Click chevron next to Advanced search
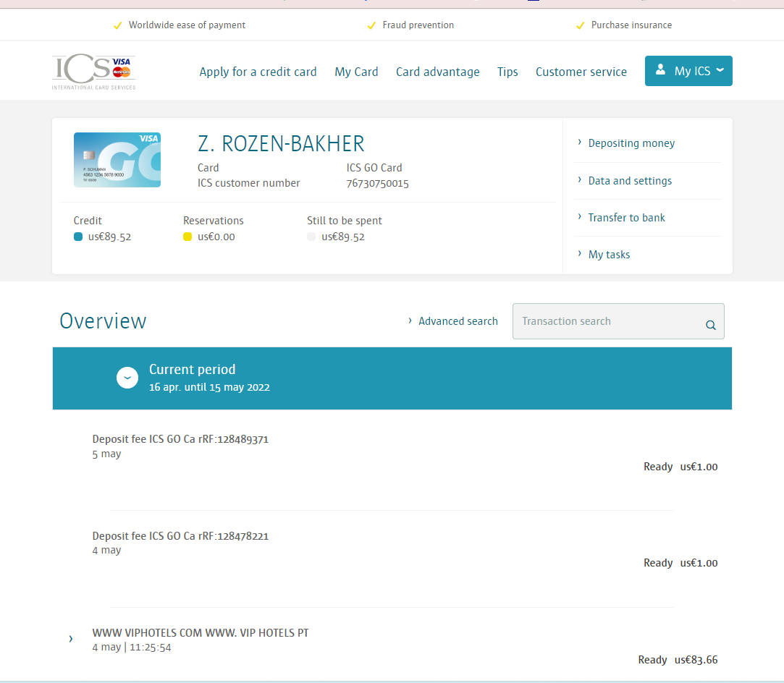 coord(410,321)
